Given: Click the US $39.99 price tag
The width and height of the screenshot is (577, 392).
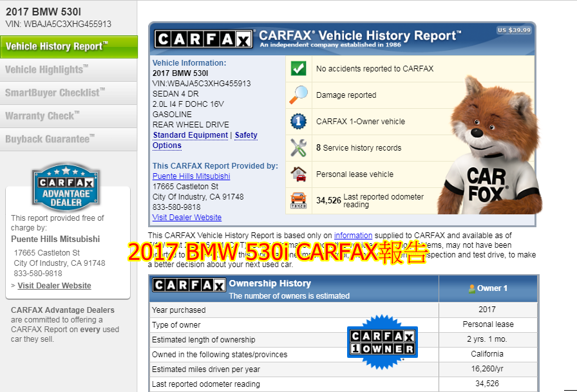Looking at the screenshot, I should tap(514, 30).
